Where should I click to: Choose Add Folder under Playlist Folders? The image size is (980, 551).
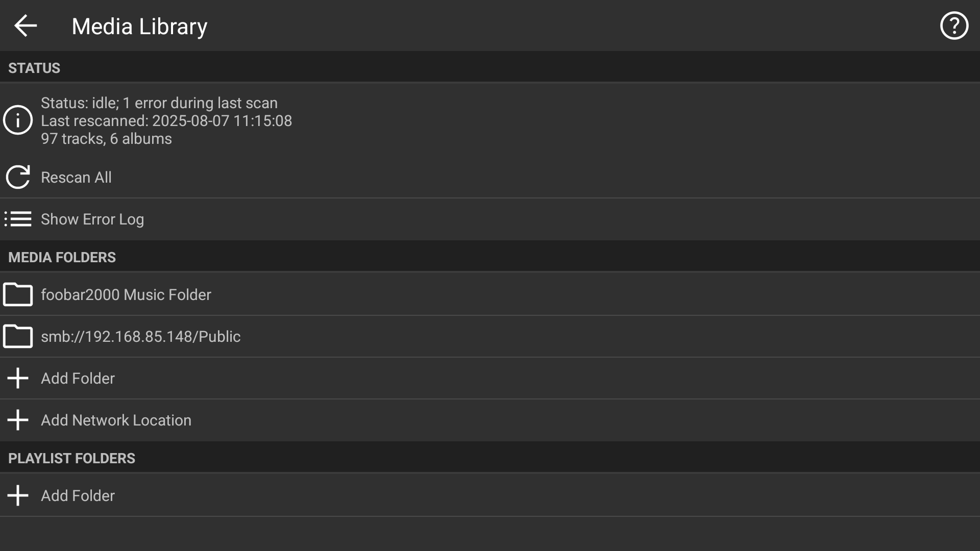(x=78, y=495)
